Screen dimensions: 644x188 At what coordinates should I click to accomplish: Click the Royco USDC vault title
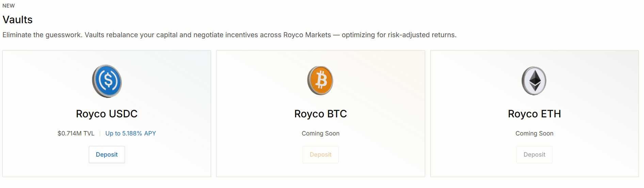click(107, 114)
